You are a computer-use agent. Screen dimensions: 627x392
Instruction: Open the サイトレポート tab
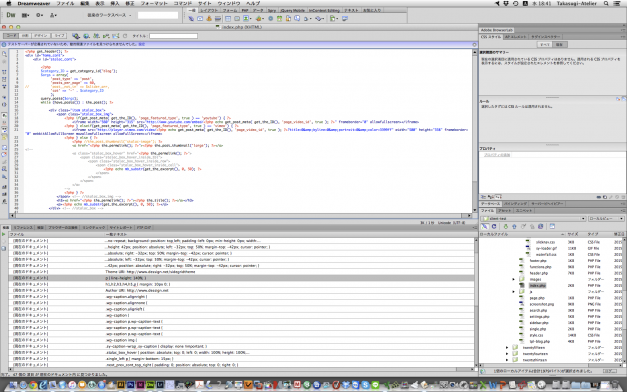pyautogui.click(x=121, y=228)
